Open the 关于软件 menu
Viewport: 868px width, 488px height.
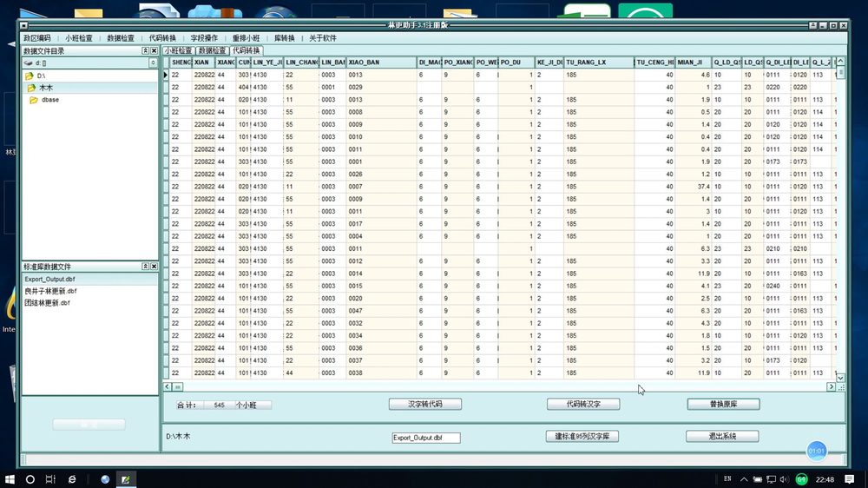(x=323, y=38)
